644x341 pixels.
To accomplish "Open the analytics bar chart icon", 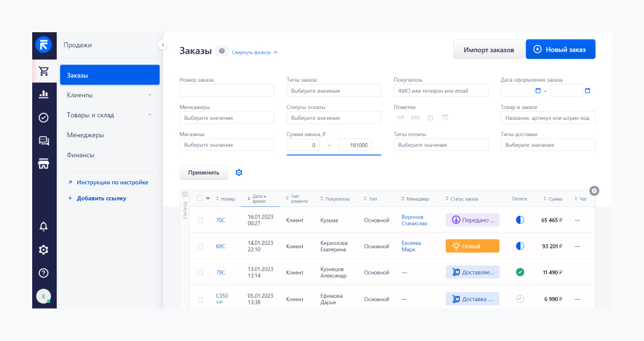I will pyautogui.click(x=44, y=94).
